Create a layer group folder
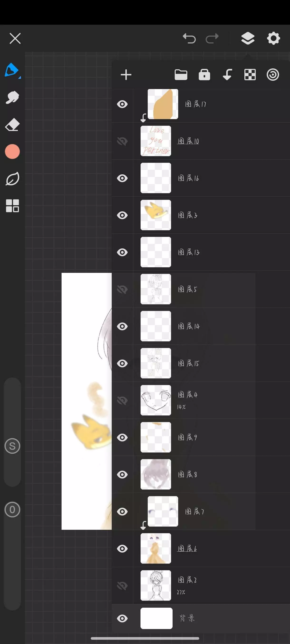The width and height of the screenshot is (290, 644). (x=181, y=75)
